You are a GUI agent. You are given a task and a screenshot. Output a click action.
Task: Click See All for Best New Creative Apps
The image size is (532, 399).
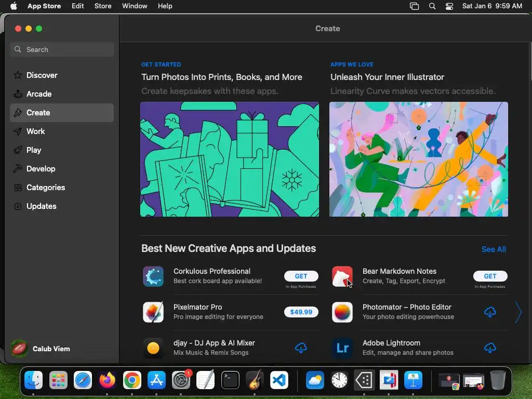494,249
